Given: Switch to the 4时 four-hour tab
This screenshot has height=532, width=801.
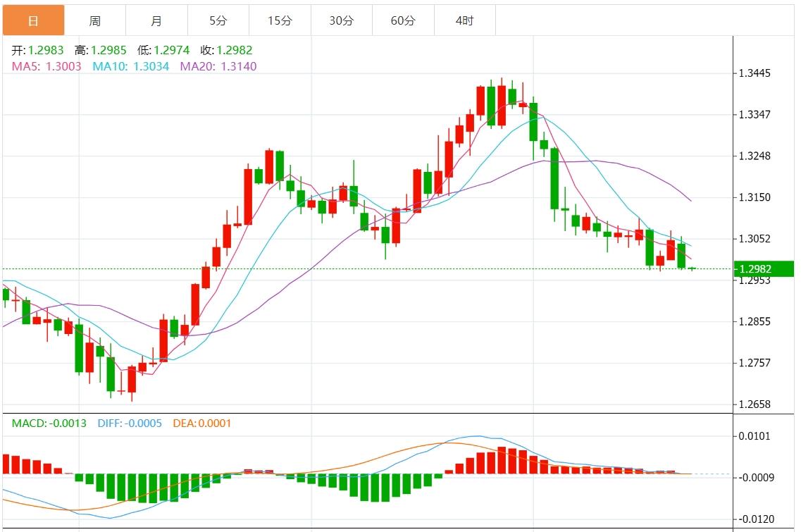Looking at the screenshot, I should 464,20.
